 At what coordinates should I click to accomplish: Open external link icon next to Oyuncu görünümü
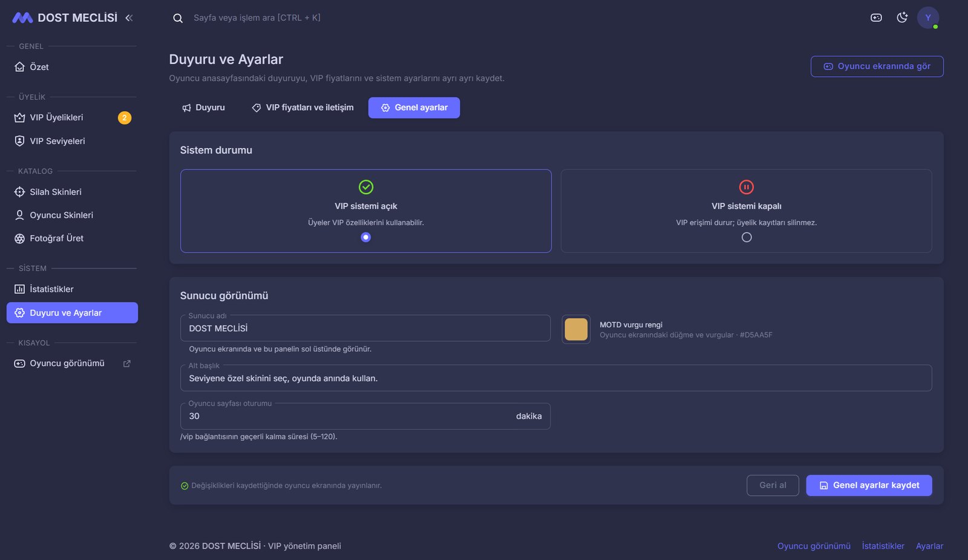[x=127, y=363]
